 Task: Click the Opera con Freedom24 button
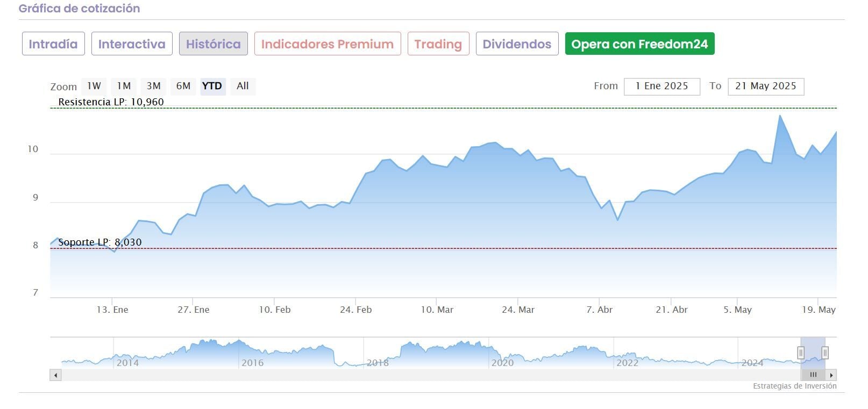pos(639,44)
